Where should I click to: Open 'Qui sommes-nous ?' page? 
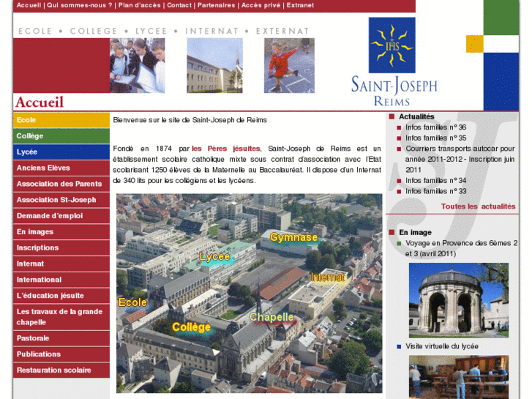79,5
